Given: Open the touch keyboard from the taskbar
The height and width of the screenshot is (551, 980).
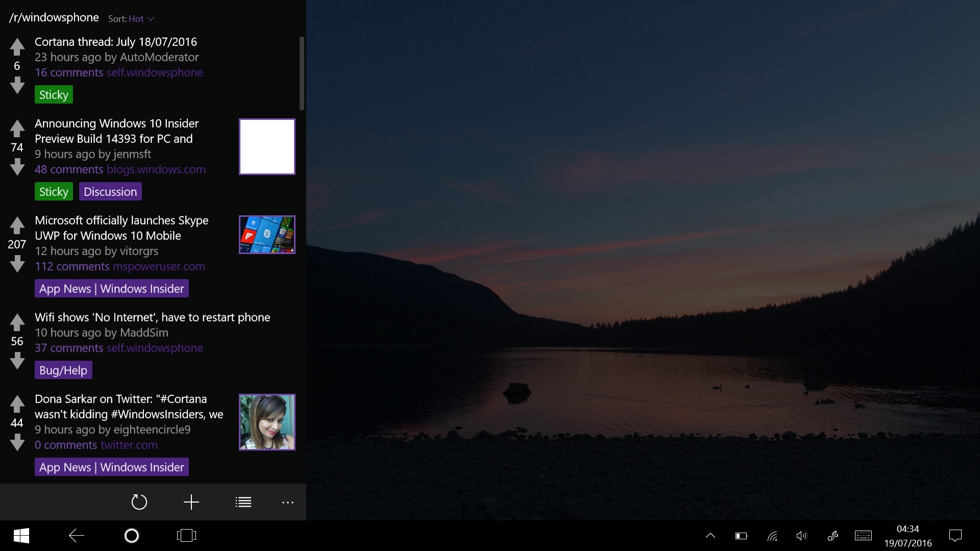Looking at the screenshot, I should (864, 536).
